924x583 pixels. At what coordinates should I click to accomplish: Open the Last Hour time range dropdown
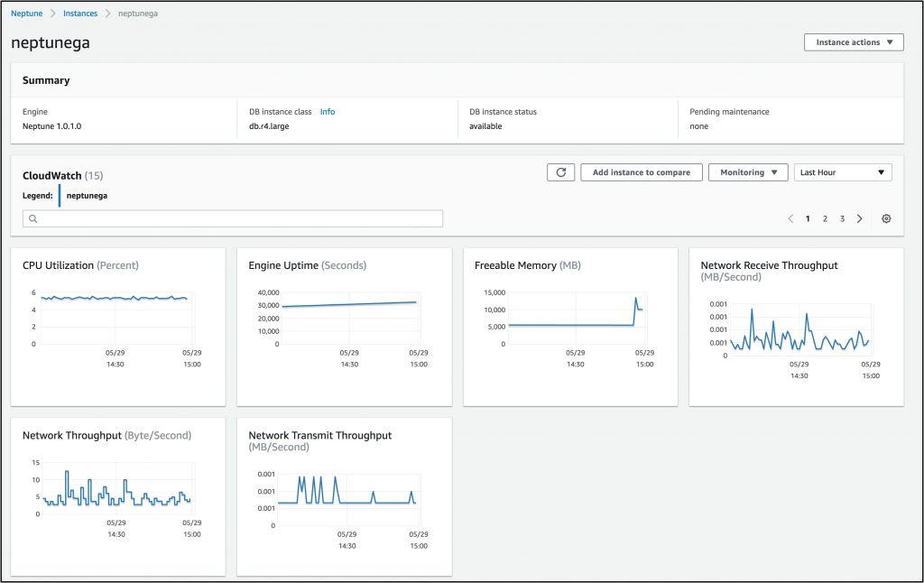(843, 172)
